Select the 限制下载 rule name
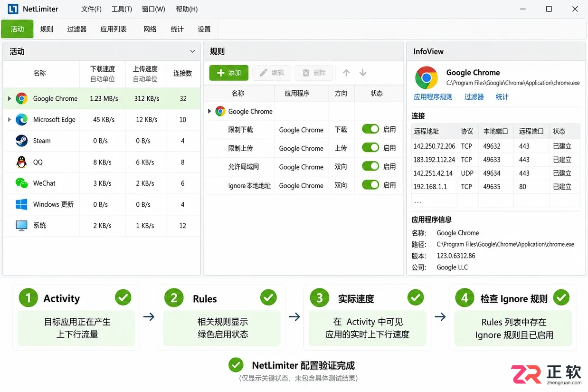The width and height of the screenshot is (588, 392). (x=241, y=130)
